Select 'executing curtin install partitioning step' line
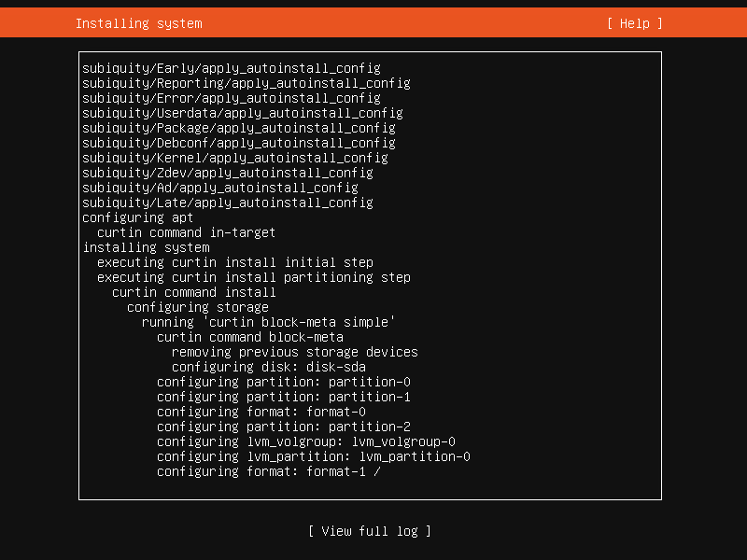747x560 pixels. click(x=253, y=277)
